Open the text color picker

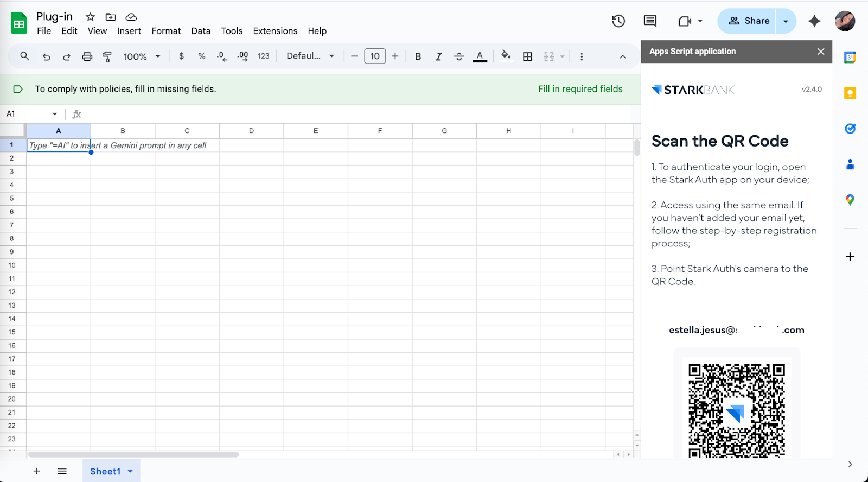coord(480,56)
